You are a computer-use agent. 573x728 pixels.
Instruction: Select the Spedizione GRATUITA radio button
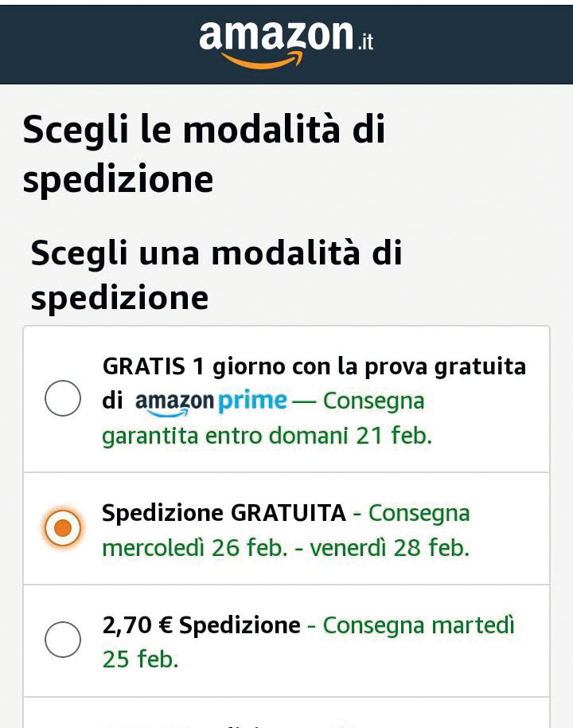point(63,528)
